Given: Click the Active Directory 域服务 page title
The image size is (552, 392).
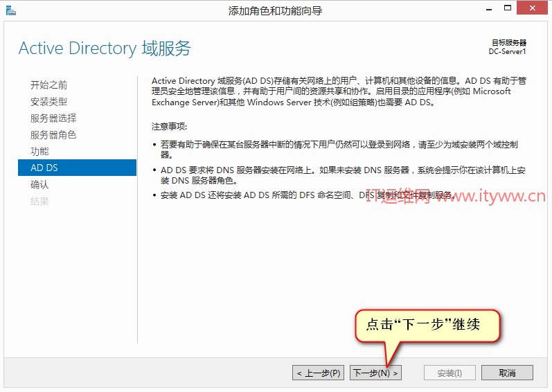Looking at the screenshot, I should (x=105, y=48).
